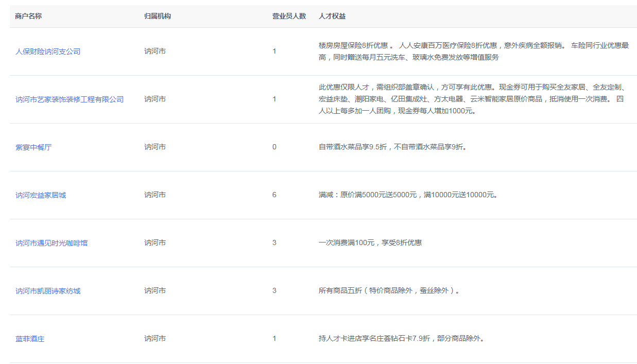Open merchant link 讷河宏益家居城

point(41,195)
